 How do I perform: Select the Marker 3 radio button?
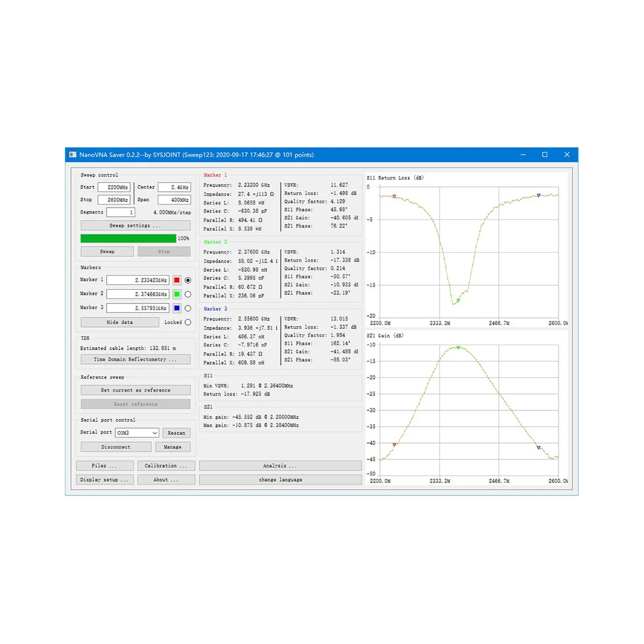188,308
